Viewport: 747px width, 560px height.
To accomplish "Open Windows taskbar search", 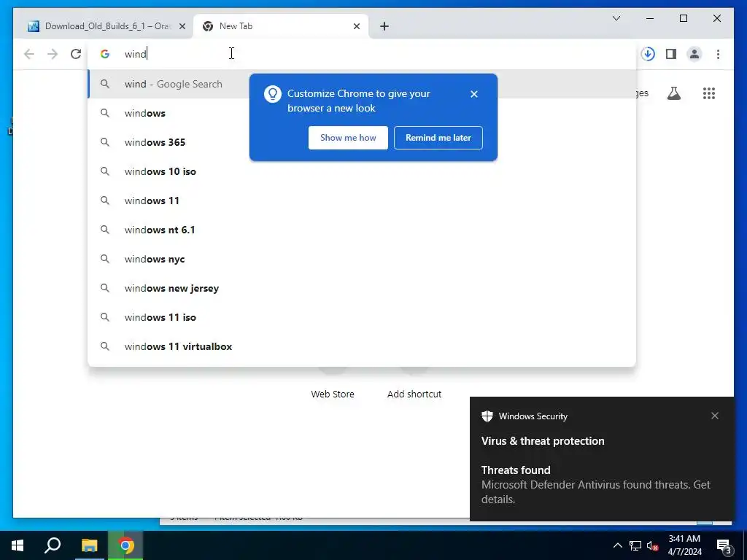I will [x=53, y=545].
